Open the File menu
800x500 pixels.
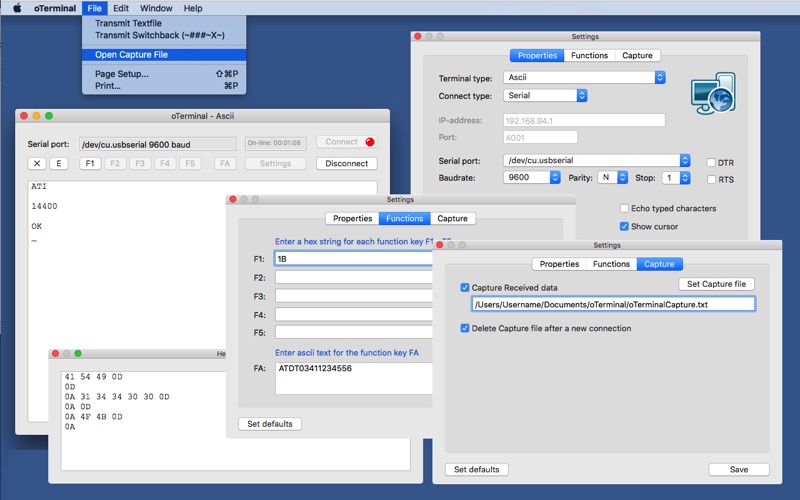[94, 8]
